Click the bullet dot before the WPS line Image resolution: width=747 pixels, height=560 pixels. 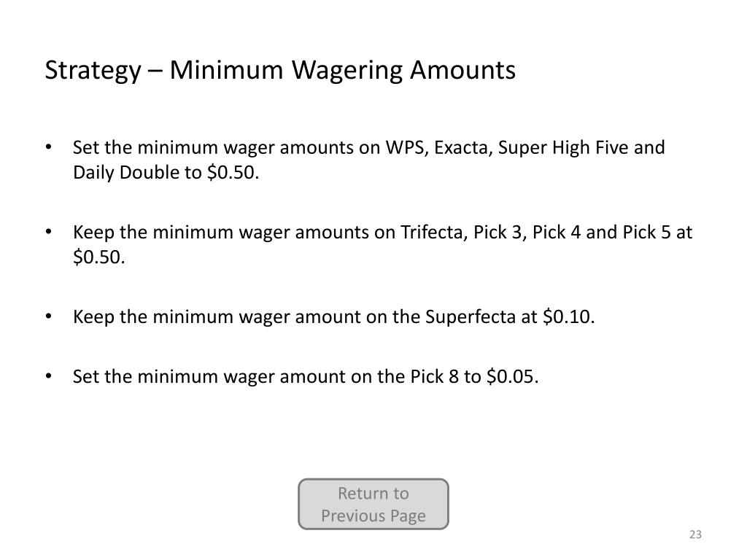[48, 147]
